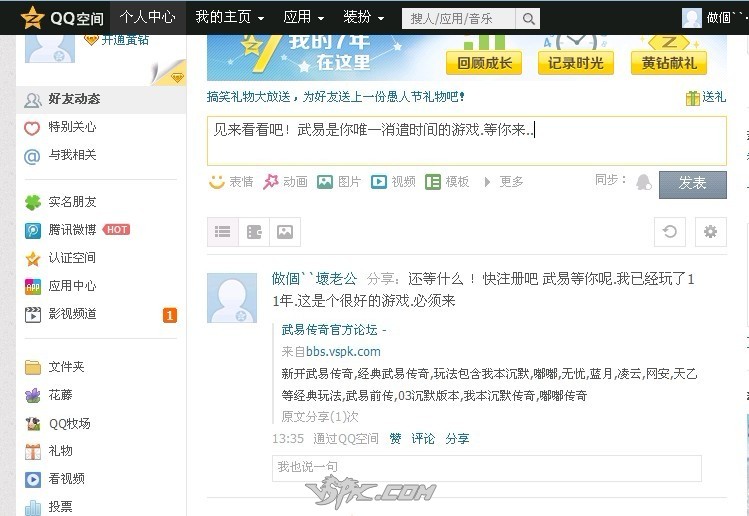Insert 动画 animation into post

point(285,182)
